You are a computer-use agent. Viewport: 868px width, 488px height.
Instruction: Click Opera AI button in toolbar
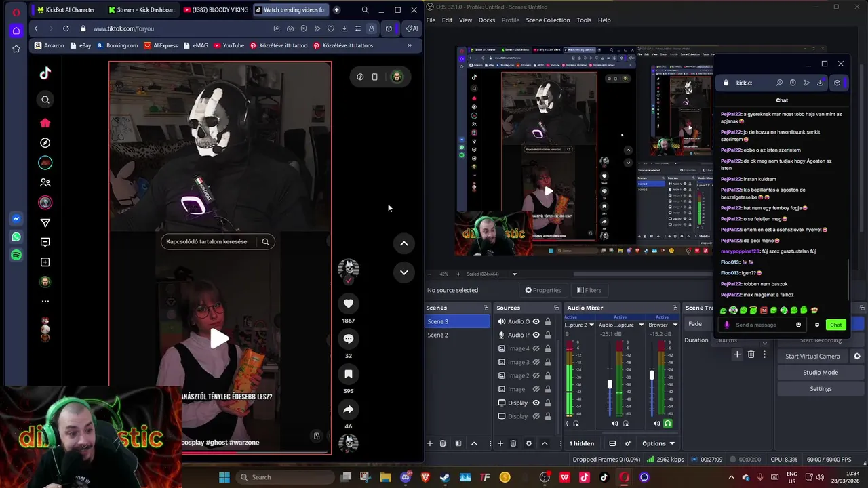pos(411,28)
